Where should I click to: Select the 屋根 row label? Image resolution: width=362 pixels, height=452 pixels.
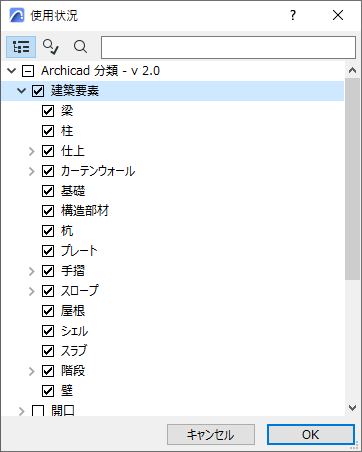point(73,311)
